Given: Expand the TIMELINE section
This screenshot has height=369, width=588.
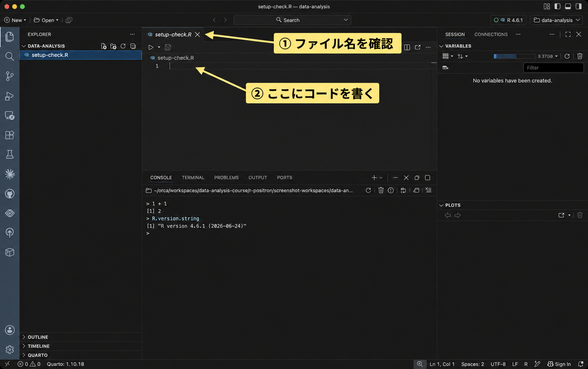Looking at the screenshot, I should click(x=24, y=346).
